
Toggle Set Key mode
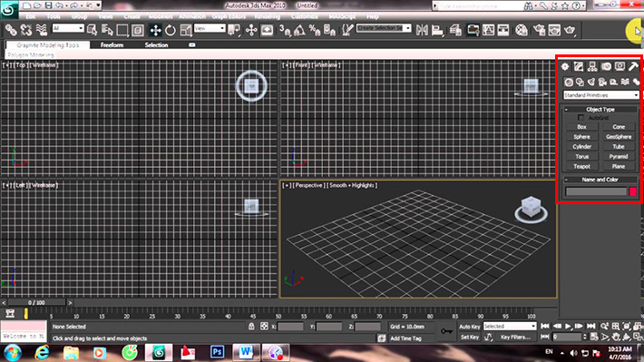(x=470, y=337)
